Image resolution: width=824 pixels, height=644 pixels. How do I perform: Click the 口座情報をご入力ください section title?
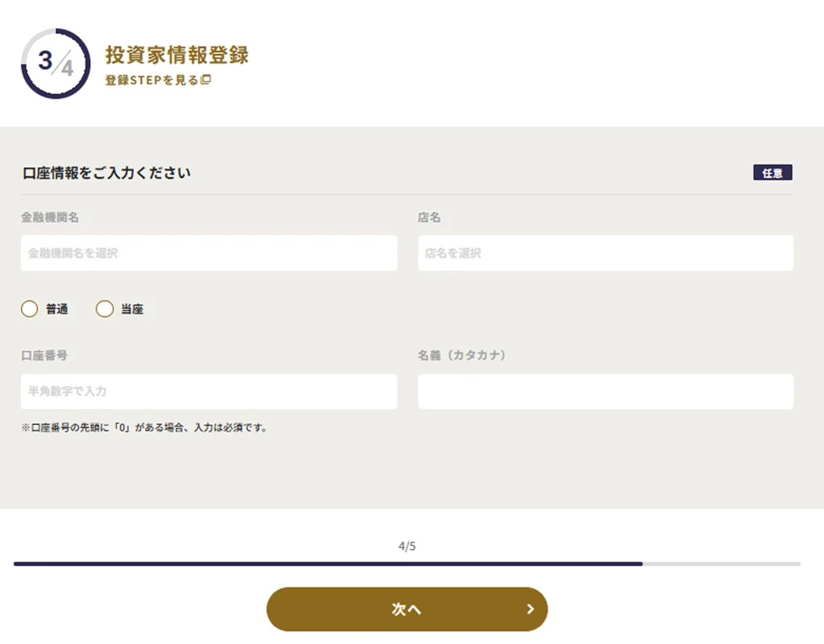point(106,172)
